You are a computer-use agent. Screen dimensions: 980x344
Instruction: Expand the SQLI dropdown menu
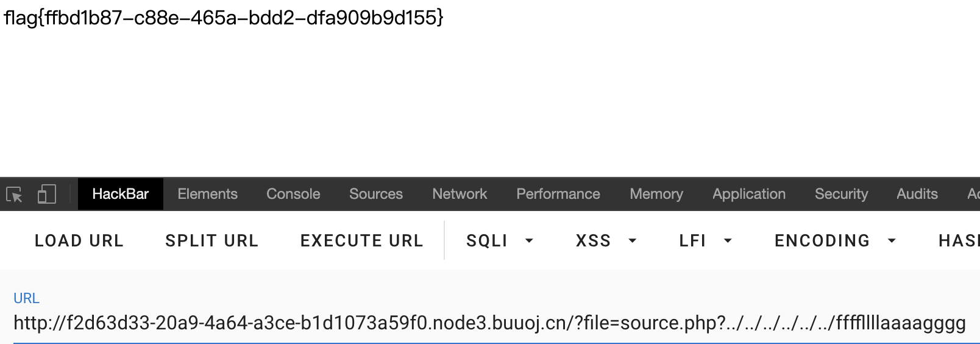[500, 241]
